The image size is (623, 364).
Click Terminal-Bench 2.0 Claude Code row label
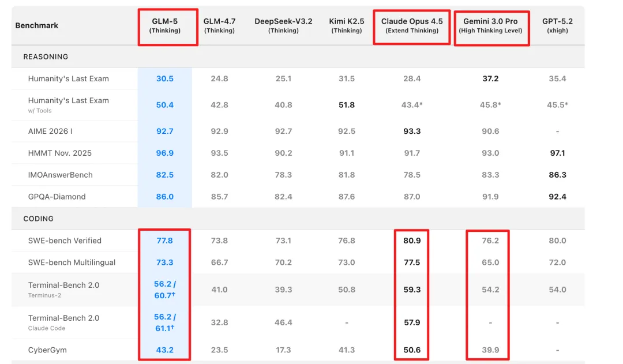pos(63,322)
